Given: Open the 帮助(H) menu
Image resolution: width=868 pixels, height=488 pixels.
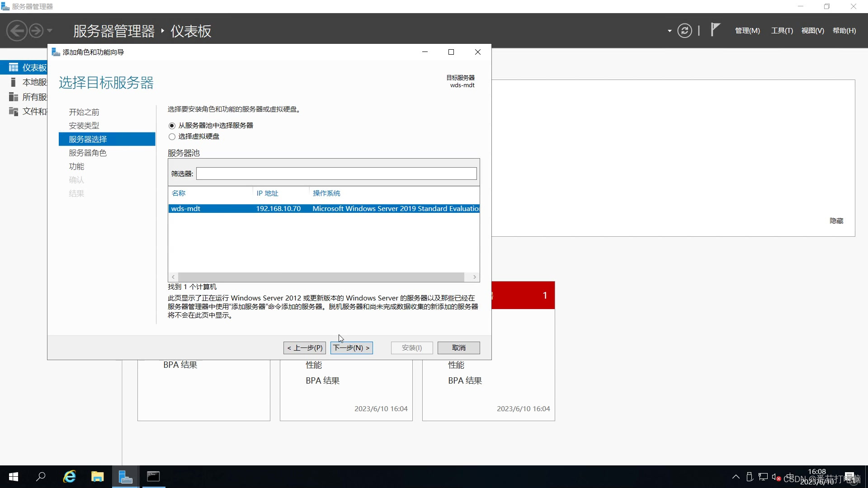Looking at the screenshot, I should (x=844, y=31).
